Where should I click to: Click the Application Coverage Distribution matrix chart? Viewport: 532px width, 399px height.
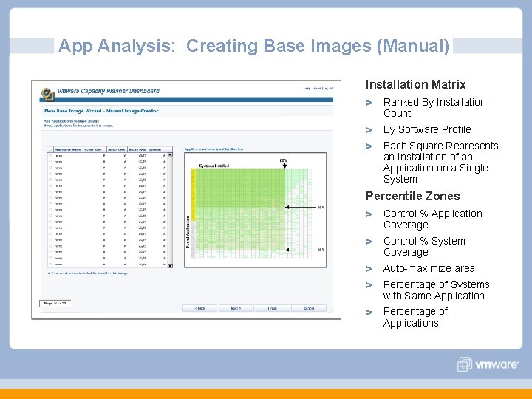pos(255,210)
